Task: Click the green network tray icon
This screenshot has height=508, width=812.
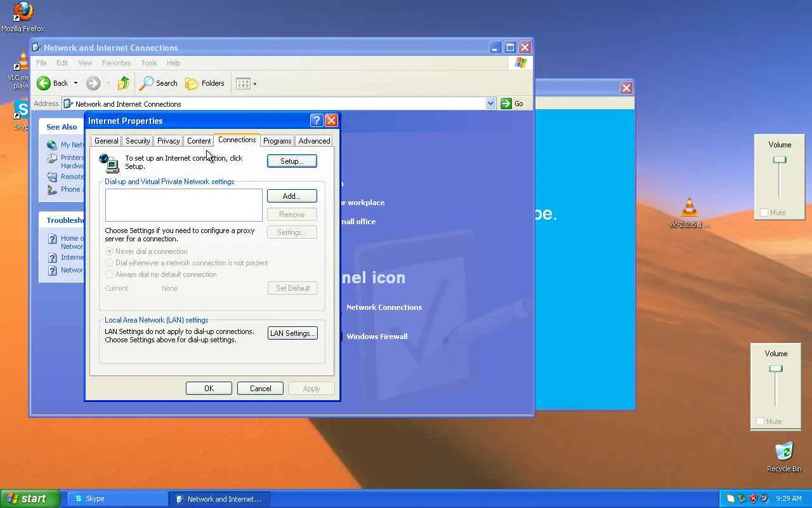Action: pos(742,498)
